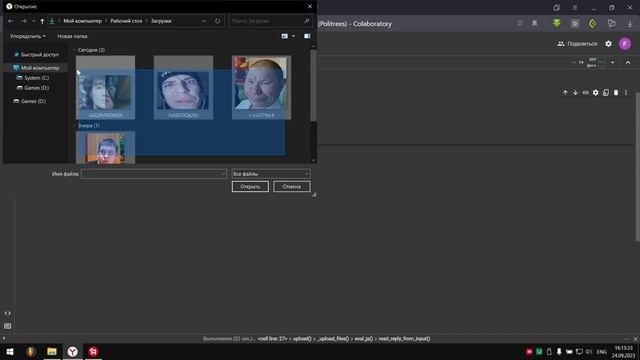The height and width of the screenshot is (360, 640).
Task: Expand the address bar history dropdown
Action: (x=204, y=21)
